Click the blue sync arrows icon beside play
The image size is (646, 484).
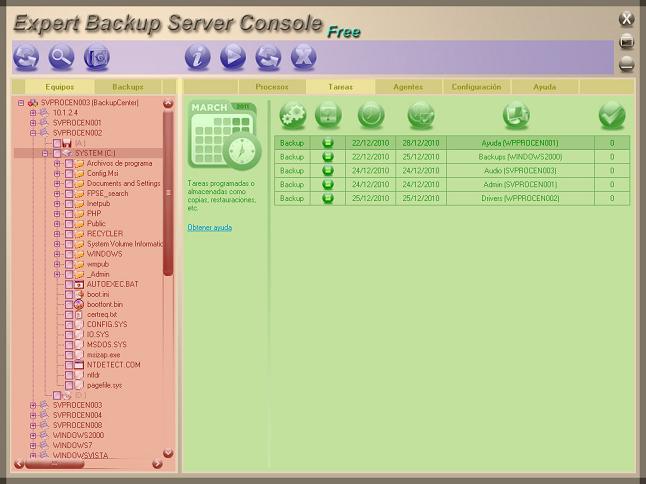(268, 57)
